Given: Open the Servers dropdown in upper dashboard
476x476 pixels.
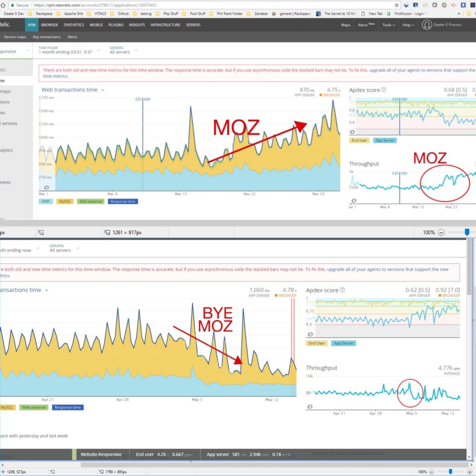Looking at the screenshot, I should (x=124, y=50).
